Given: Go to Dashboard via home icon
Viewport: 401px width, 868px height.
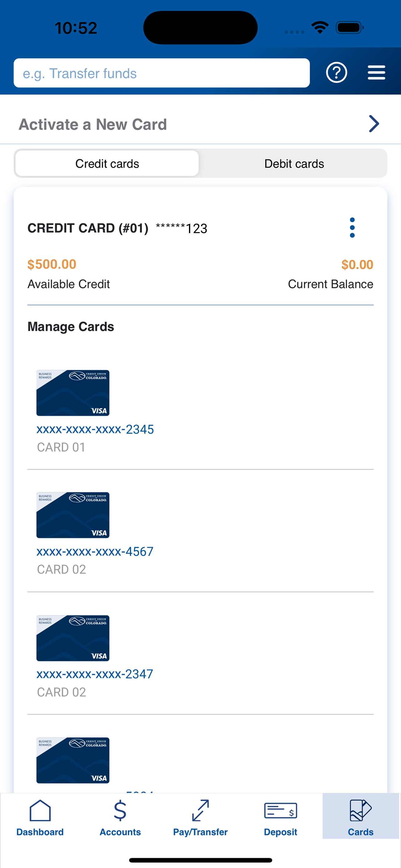Looking at the screenshot, I should (40, 811).
